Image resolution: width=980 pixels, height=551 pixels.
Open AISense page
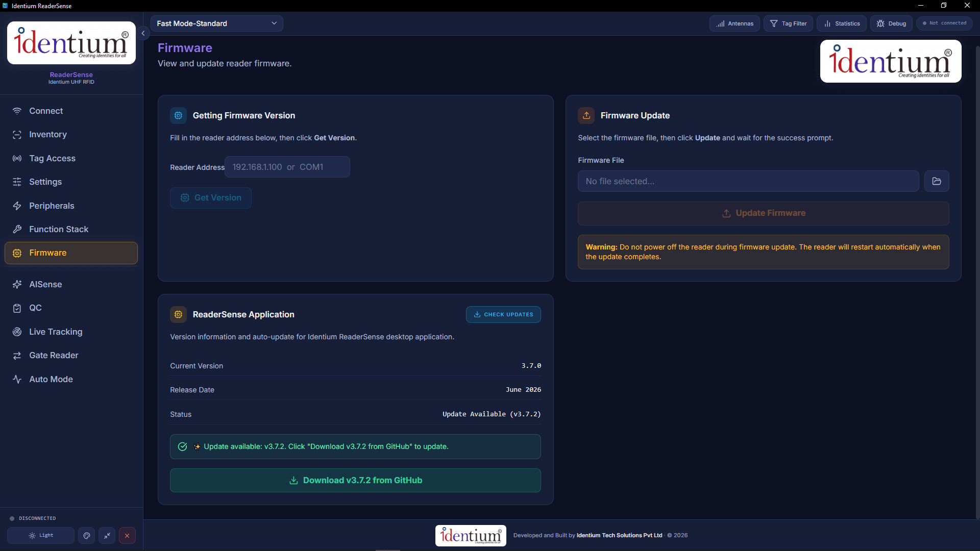coord(71,285)
